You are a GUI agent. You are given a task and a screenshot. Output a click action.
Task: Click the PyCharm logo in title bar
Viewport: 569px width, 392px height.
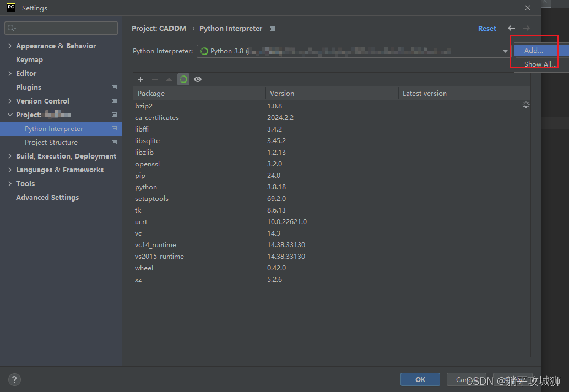pos(11,8)
